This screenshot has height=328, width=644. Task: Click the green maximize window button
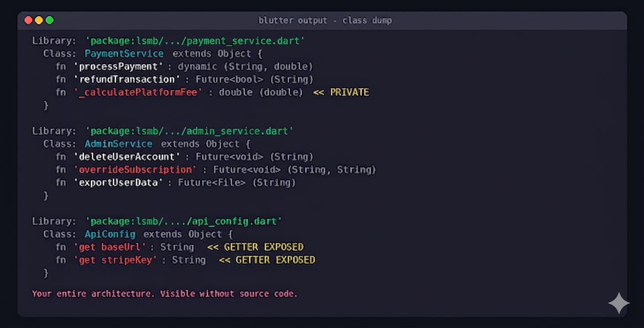coord(49,20)
